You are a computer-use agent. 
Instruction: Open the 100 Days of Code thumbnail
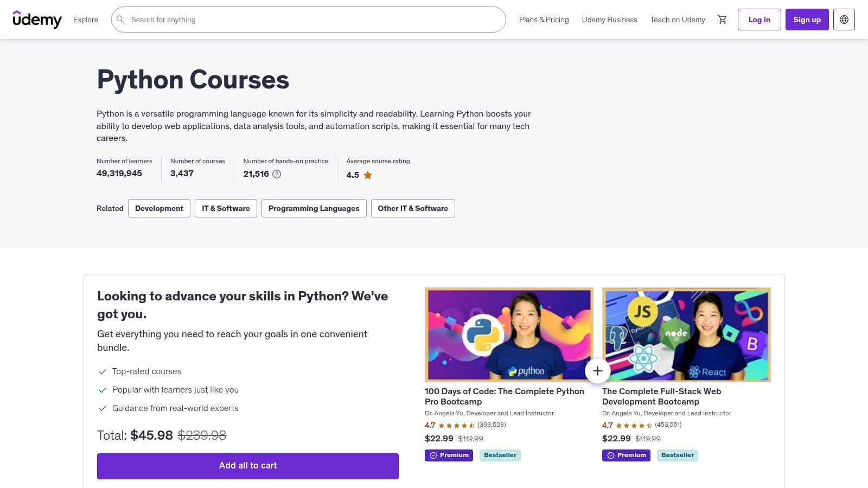coord(508,335)
